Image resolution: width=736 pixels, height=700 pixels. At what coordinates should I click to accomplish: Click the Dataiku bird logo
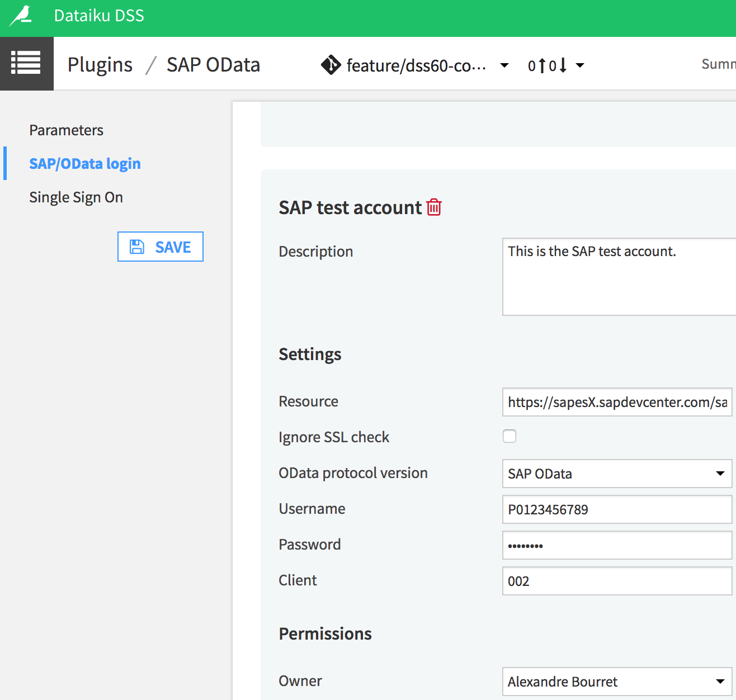click(x=21, y=16)
